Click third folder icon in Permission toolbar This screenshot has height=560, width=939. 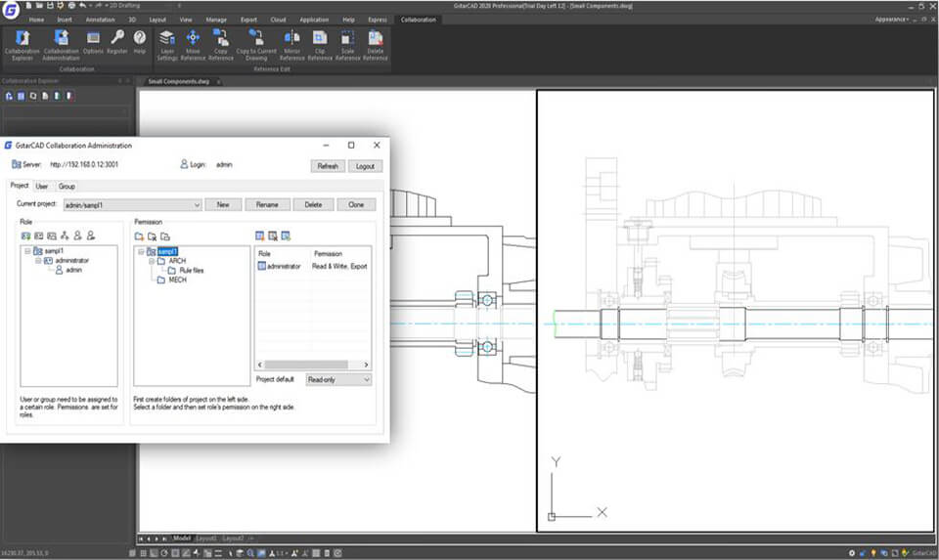(x=165, y=237)
